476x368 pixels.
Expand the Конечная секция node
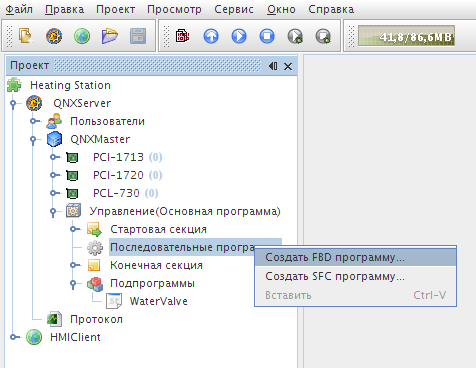pos(75,265)
